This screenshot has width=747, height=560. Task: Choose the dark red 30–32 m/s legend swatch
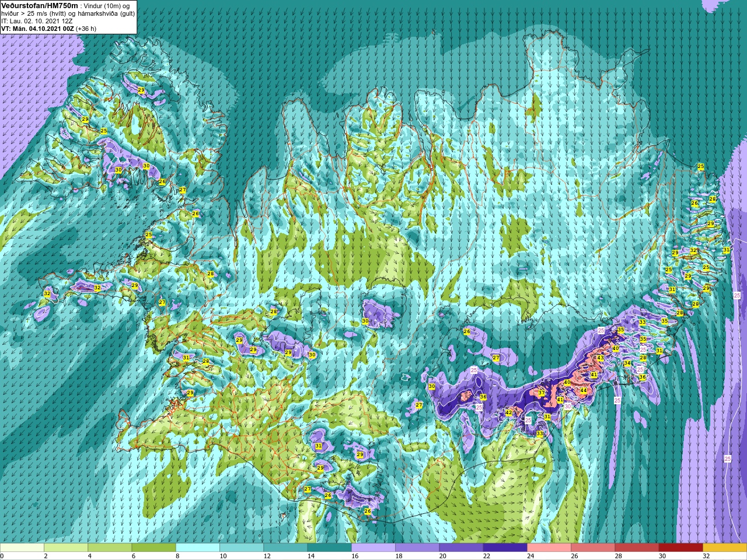click(681, 548)
